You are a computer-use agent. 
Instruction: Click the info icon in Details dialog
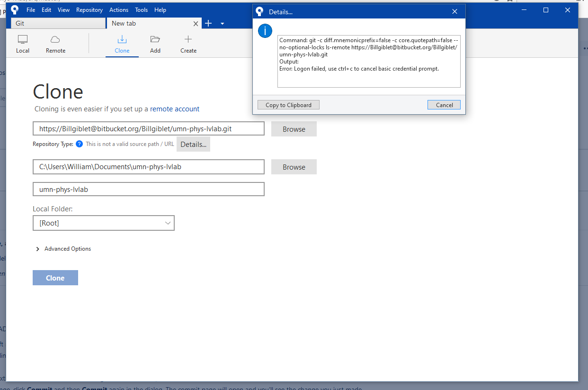tap(265, 31)
